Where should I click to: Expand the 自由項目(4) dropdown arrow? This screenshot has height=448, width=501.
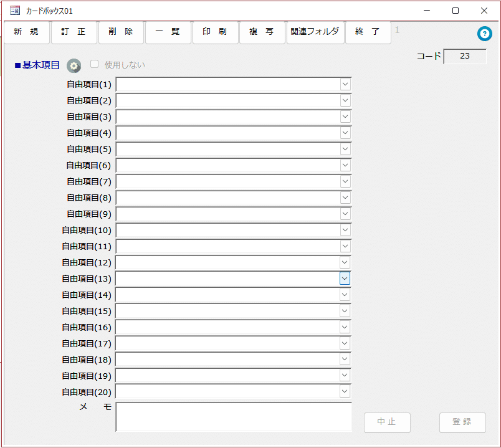pyautogui.click(x=345, y=133)
